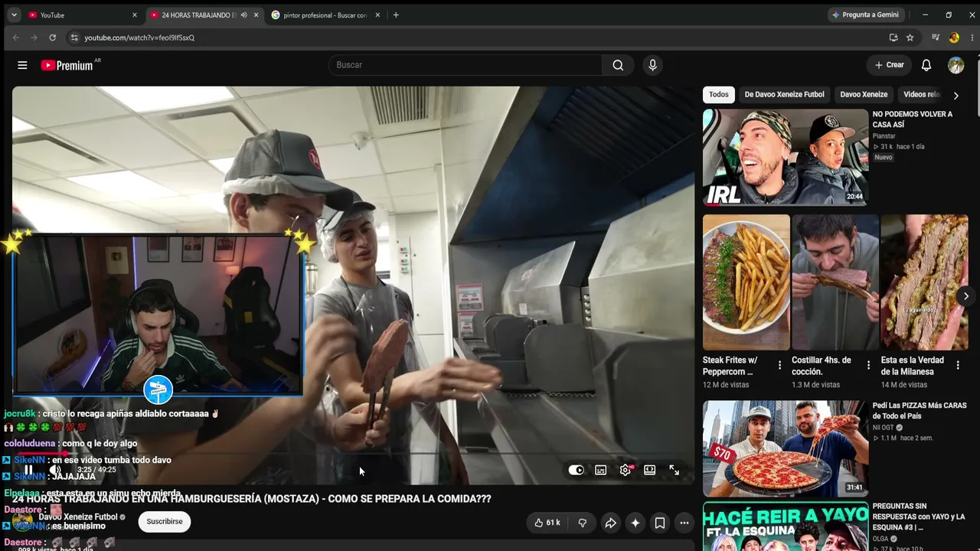Screen dimensions: 980x551
Task: Select the De Davoo Xeneize Futbol chip
Action: pyautogui.click(x=785, y=95)
